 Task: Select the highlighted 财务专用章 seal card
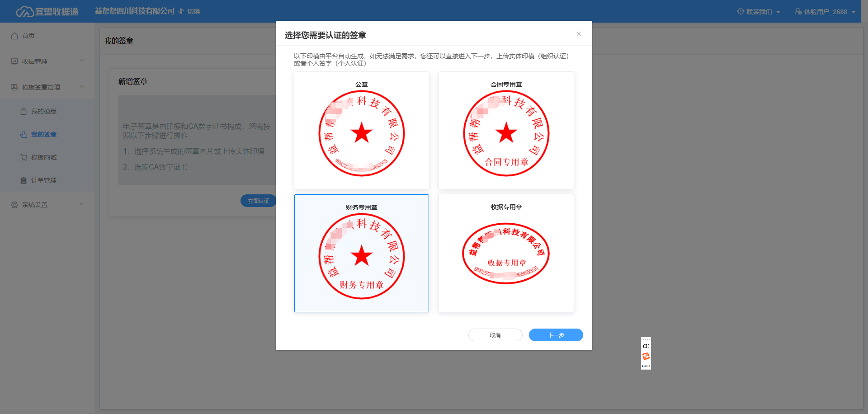pos(361,253)
